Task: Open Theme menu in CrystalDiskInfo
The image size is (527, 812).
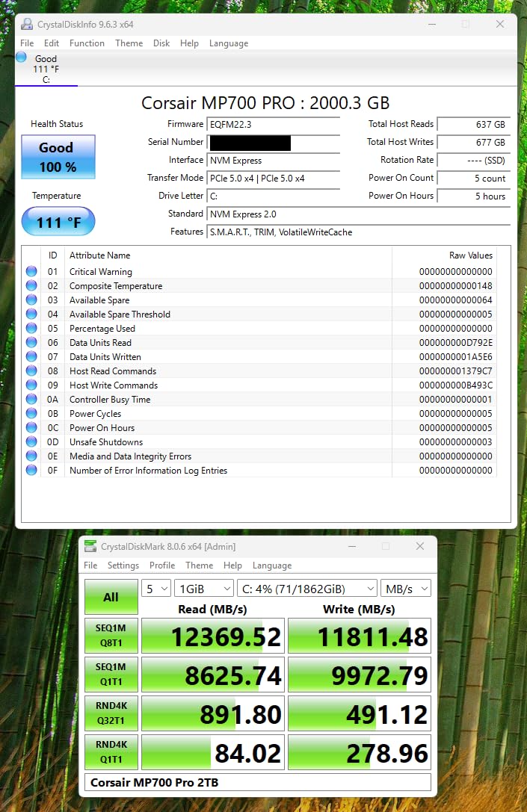Action: click(x=129, y=43)
